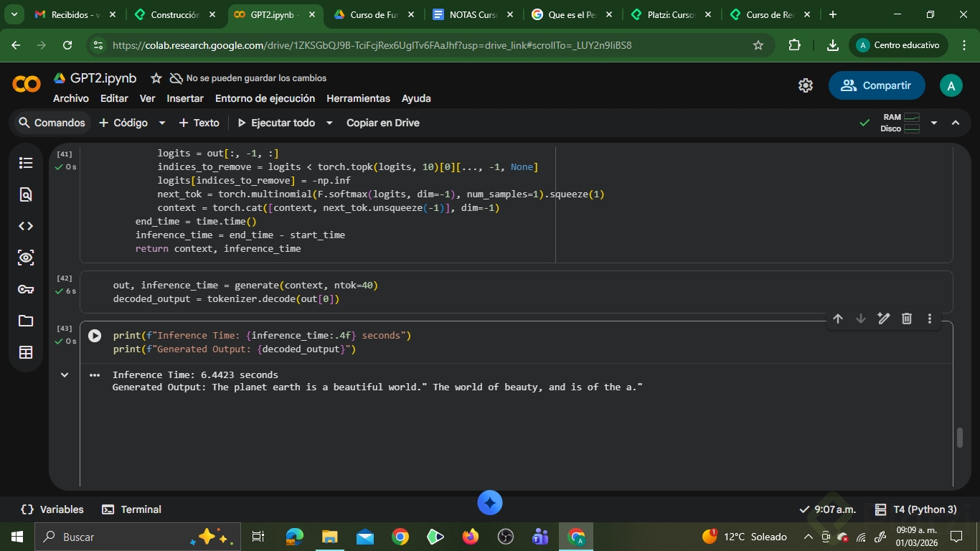Expand the Código dropdown arrow
Image resolution: width=980 pixels, height=551 pixels.
(x=162, y=123)
